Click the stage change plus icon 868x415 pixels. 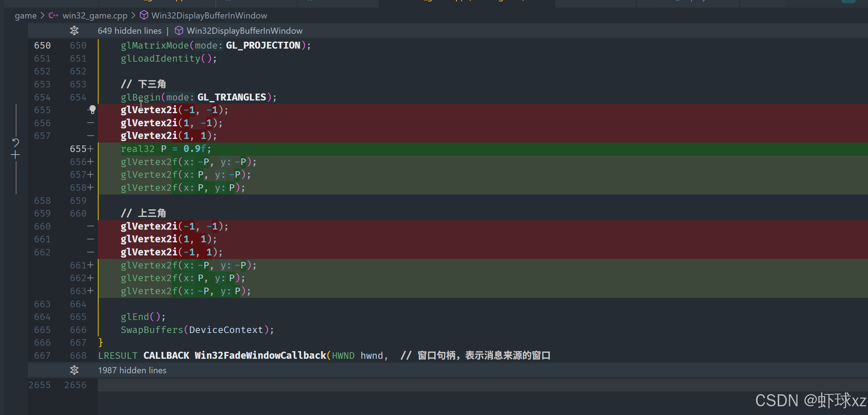15,155
